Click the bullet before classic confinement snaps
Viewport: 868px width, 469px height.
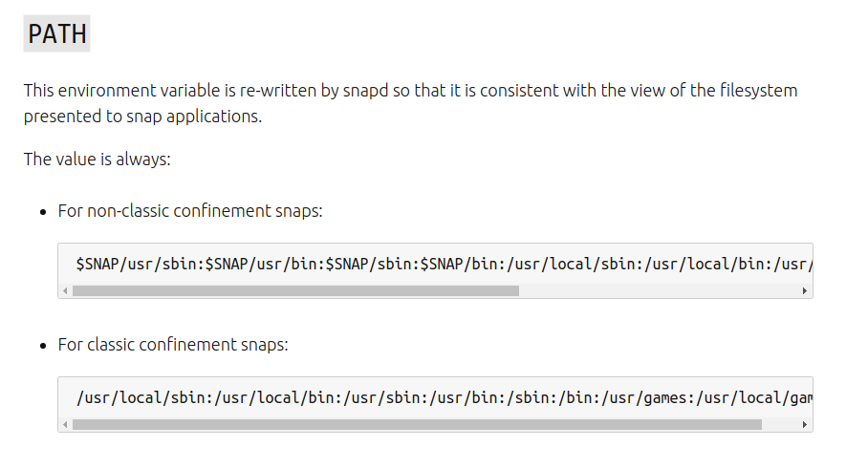click(42, 345)
